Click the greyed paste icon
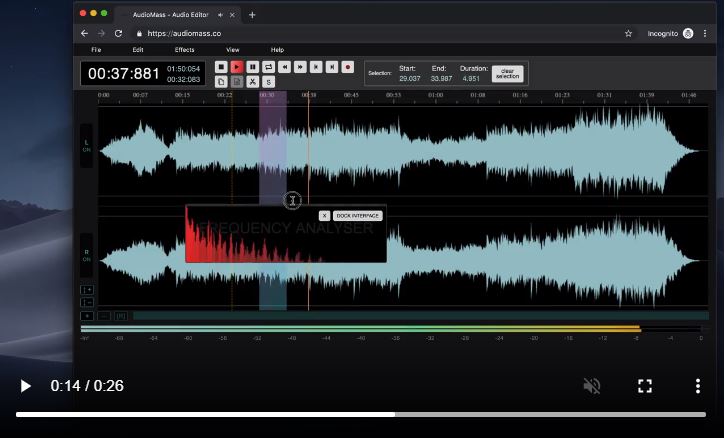 (237, 82)
